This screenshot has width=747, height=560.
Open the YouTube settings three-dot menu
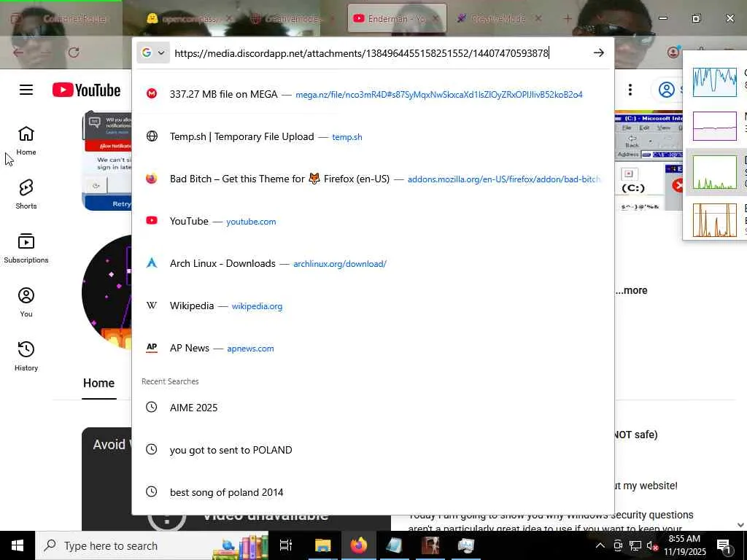(x=630, y=90)
